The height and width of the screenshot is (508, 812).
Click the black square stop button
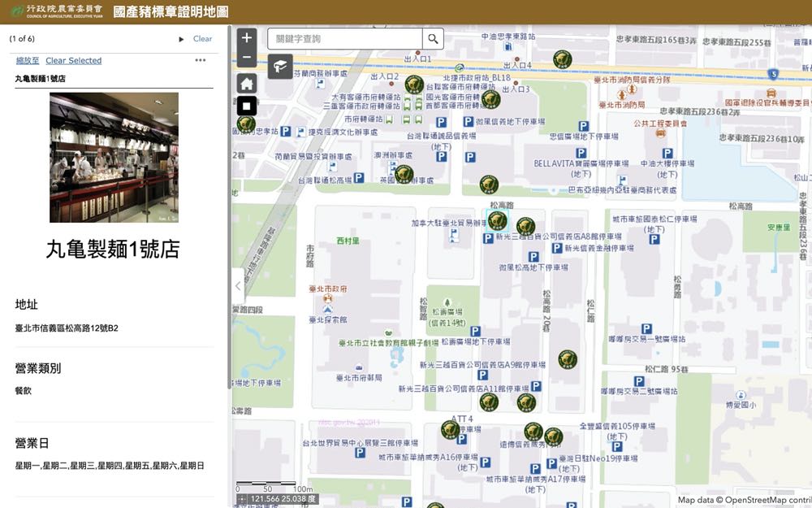tap(247, 106)
